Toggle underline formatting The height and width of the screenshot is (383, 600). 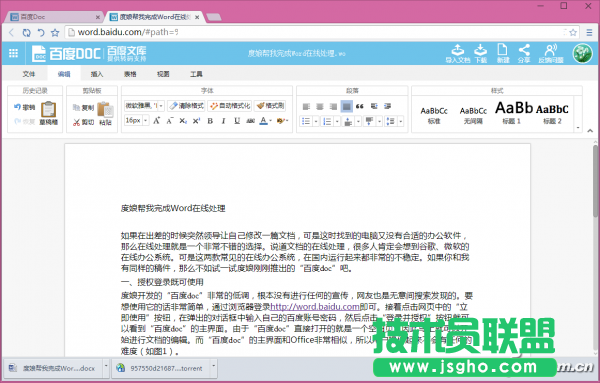point(237,121)
